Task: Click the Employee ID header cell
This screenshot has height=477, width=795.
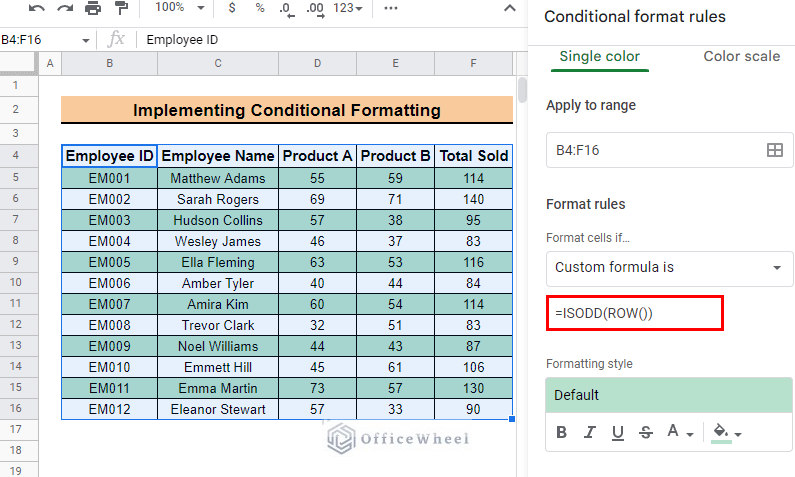Action: (x=110, y=156)
